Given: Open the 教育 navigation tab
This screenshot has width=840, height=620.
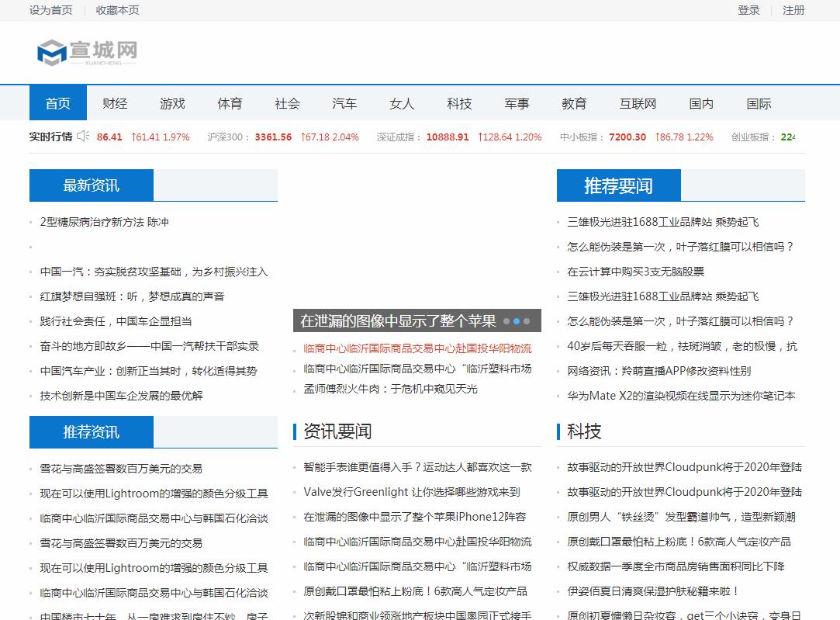Looking at the screenshot, I should pyautogui.click(x=574, y=103).
